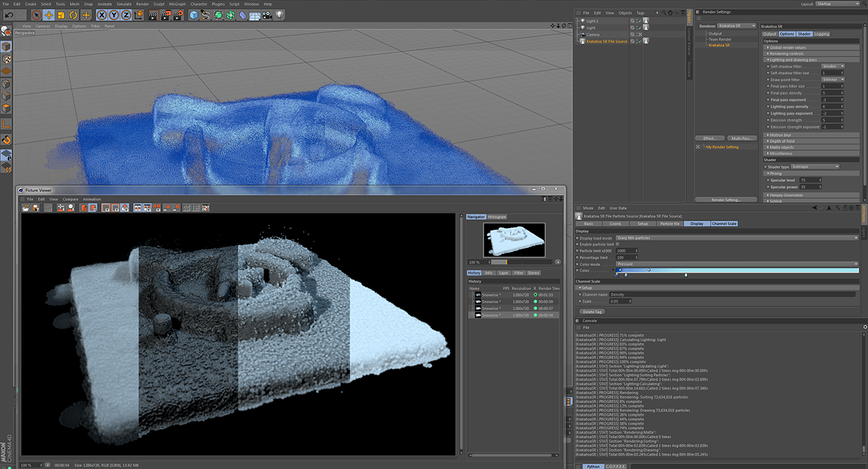Click the Open image folder icon in Picture Viewer
This screenshot has width=868, height=469.
[x=26, y=207]
